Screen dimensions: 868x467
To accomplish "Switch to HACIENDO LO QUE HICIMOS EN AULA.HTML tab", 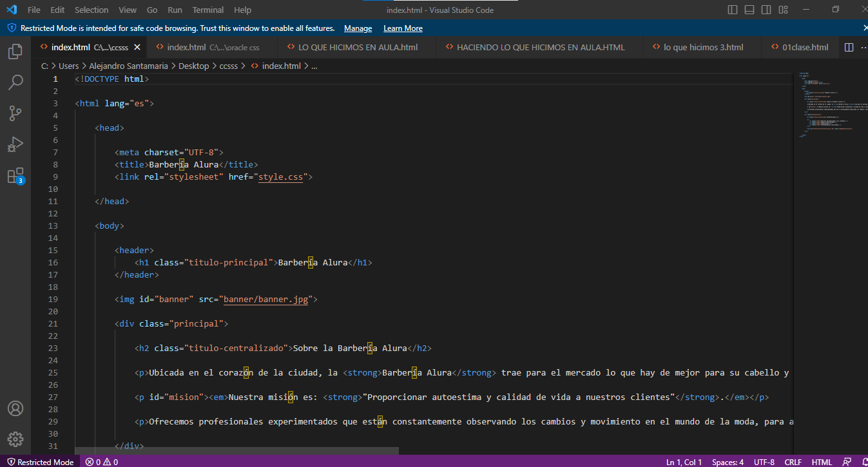I will [x=540, y=47].
